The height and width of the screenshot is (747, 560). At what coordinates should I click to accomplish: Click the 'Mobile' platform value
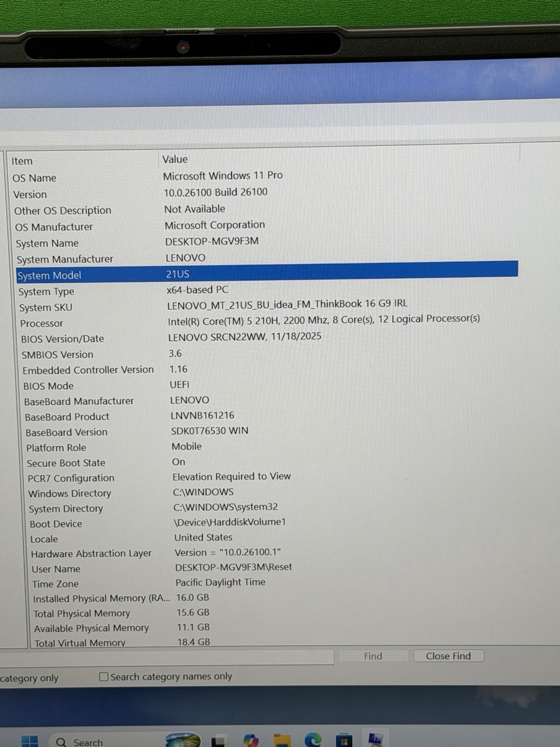[187, 446]
